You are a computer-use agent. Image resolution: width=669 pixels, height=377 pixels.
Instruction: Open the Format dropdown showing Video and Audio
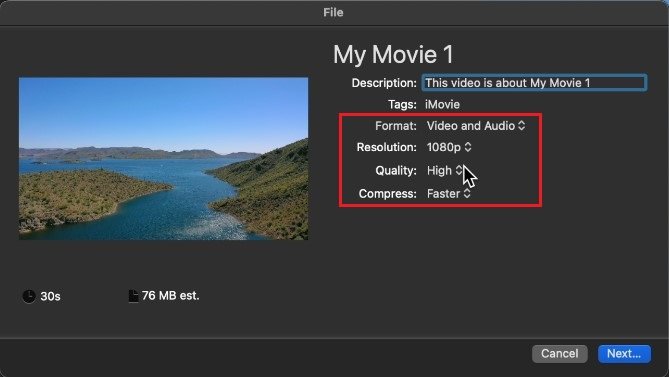(476, 126)
